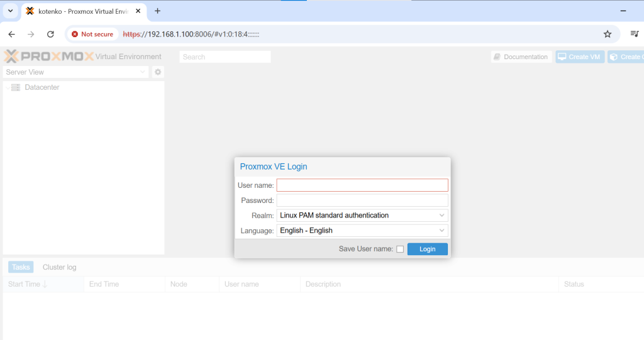Click the Status column header
Image resolution: width=644 pixels, height=340 pixels.
[x=601, y=284]
